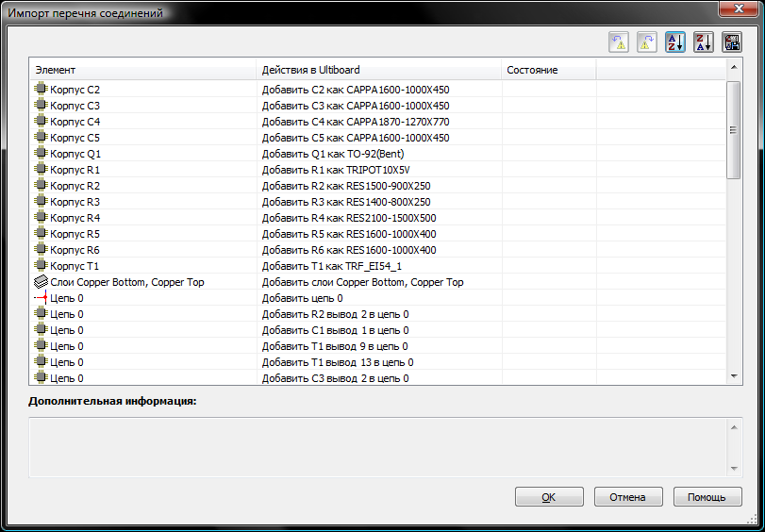
Task: Select 'Добавить R2 вывод 2 в цепь 0'
Action: 335,314
